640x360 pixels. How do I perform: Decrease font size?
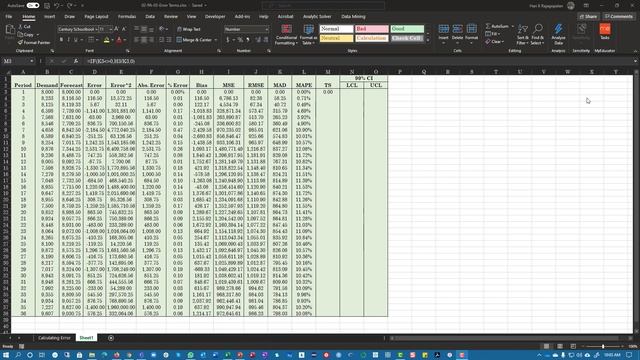point(124,29)
